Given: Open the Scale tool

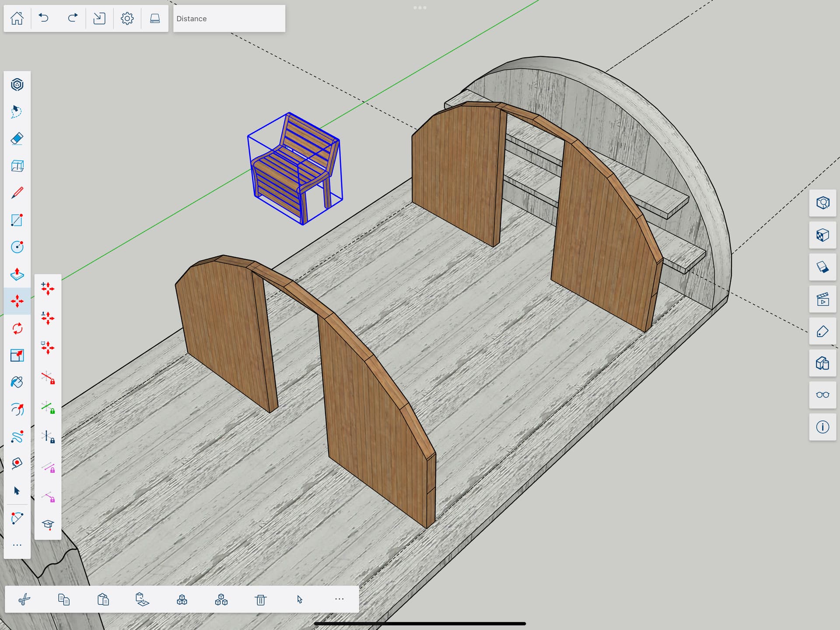Looking at the screenshot, I should coord(17,355).
